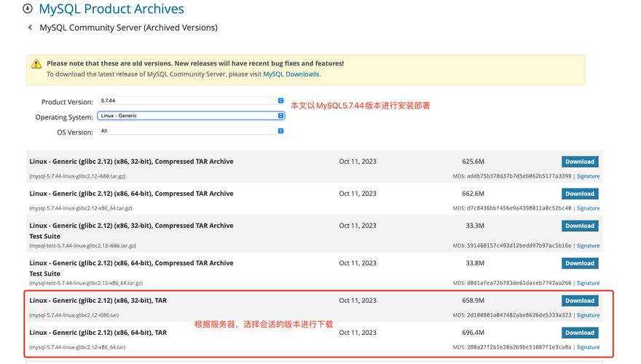Download the 32-bit Compressed TAR Archive 625.6M
The height and width of the screenshot is (364, 641).
(x=580, y=162)
